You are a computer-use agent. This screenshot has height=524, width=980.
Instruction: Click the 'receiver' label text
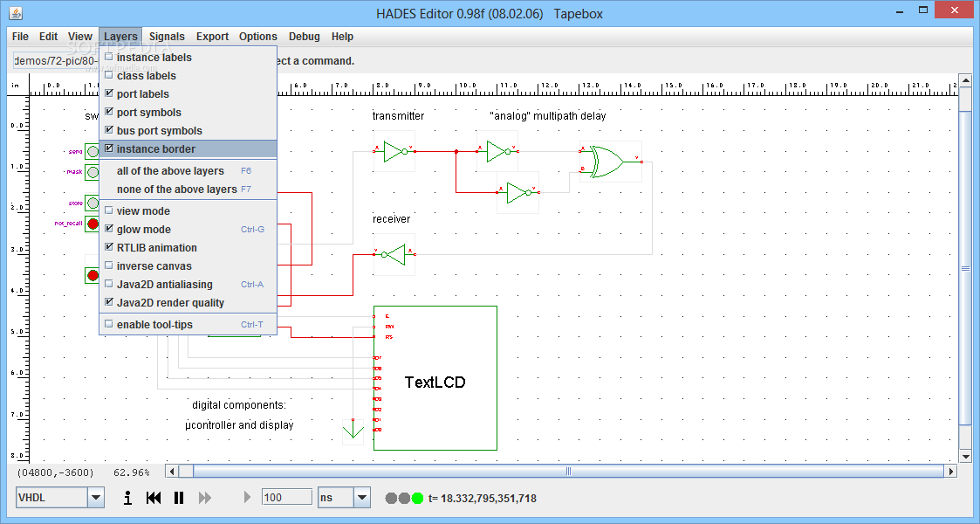point(391,219)
